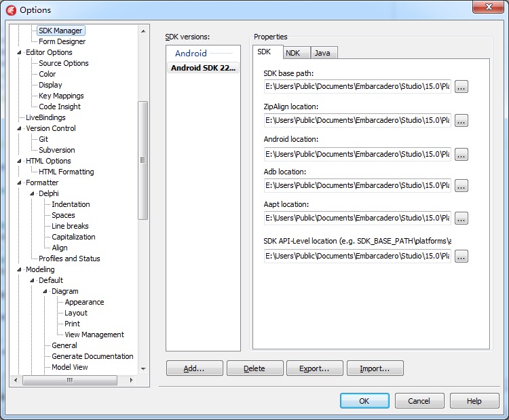Image resolution: width=509 pixels, height=420 pixels.
Task: Click the tree scroll down arrow
Action: pyautogui.click(x=143, y=368)
